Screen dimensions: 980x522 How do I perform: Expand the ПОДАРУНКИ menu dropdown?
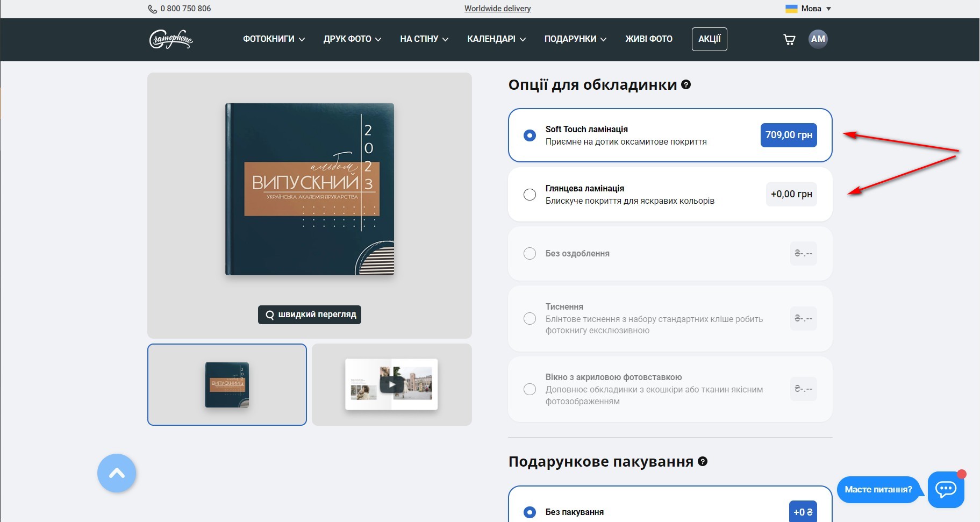[575, 39]
